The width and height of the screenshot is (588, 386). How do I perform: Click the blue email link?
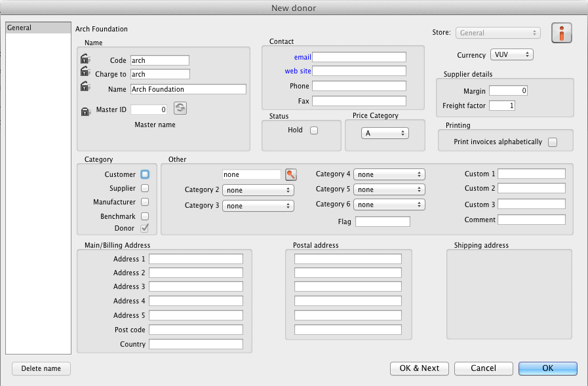coord(302,57)
